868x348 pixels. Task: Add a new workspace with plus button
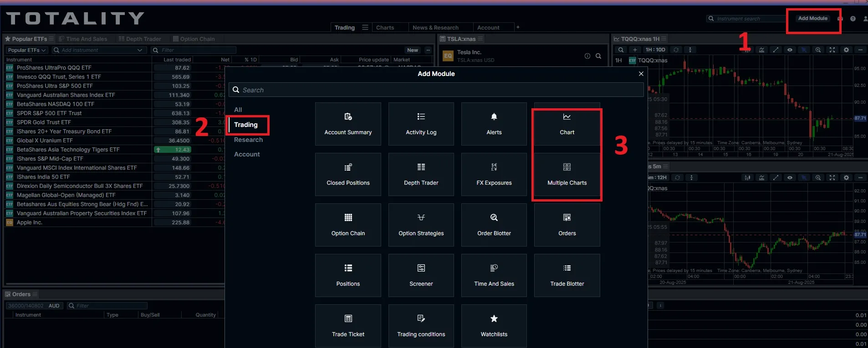(x=518, y=27)
